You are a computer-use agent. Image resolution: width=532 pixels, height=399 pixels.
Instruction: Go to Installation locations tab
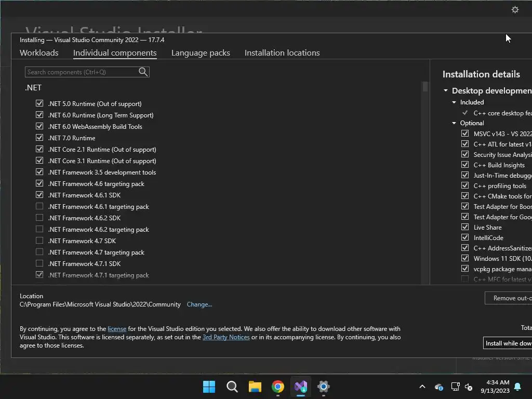pyautogui.click(x=282, y=52)
